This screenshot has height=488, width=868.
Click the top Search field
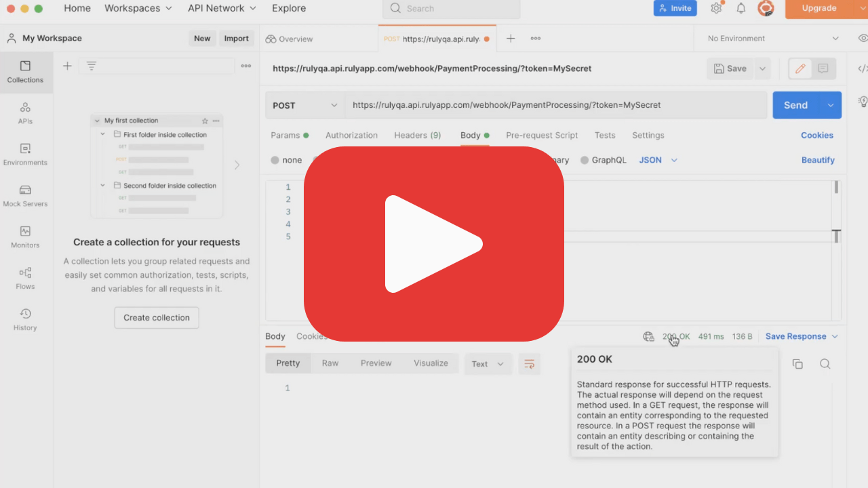click(x=452, y=9)
